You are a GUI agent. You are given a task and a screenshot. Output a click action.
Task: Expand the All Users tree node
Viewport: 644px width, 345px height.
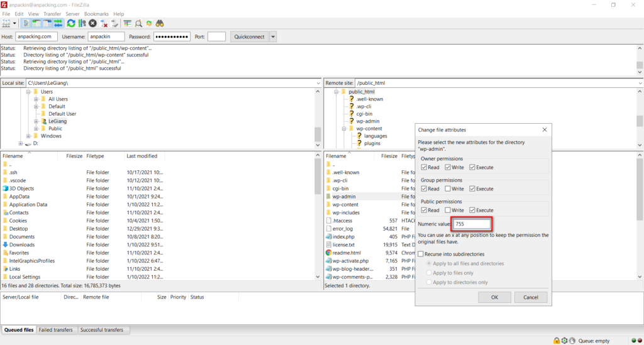click(x=36, y=99)
